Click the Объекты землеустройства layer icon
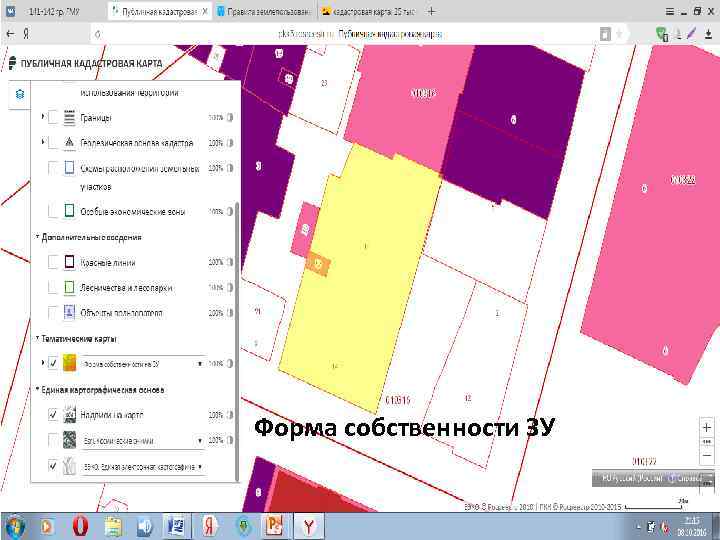Image resolution: width=720 pixels, height=540 pixels. coord(69,313)
